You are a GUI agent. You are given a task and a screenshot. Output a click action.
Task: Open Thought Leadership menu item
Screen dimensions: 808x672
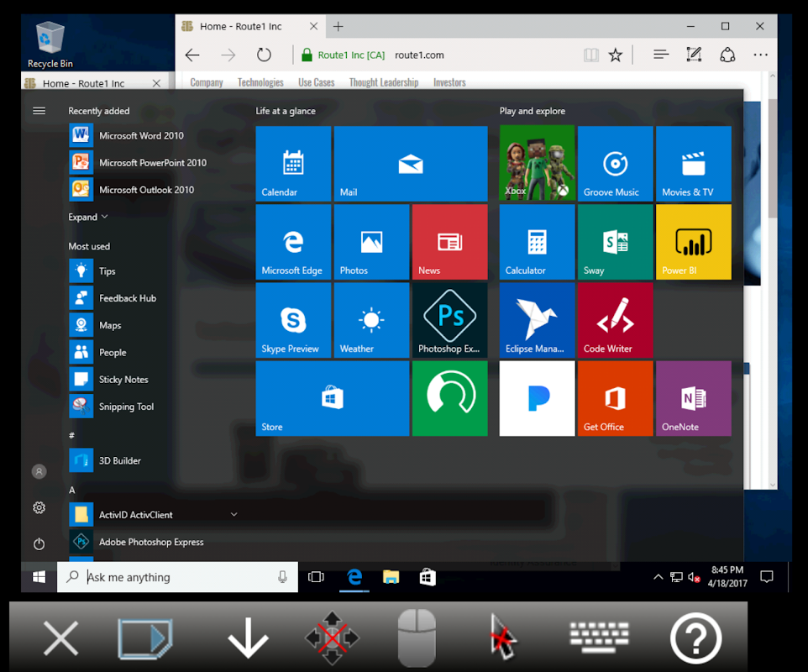pyautogui.click(x=384, y=82)
